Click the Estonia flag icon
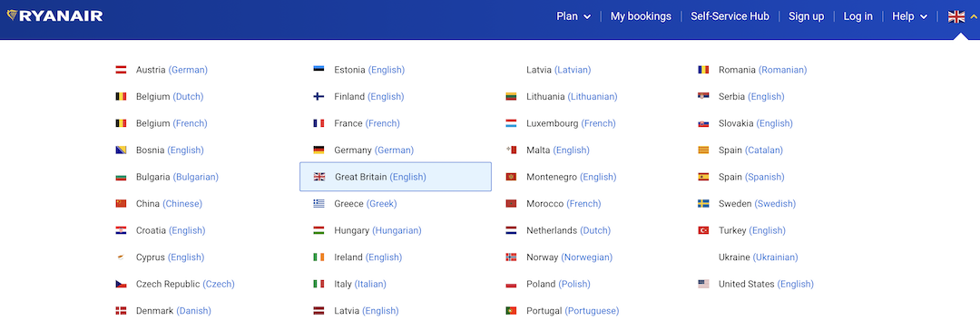Viewport: 980px width, 330px height. coord(318,70)
